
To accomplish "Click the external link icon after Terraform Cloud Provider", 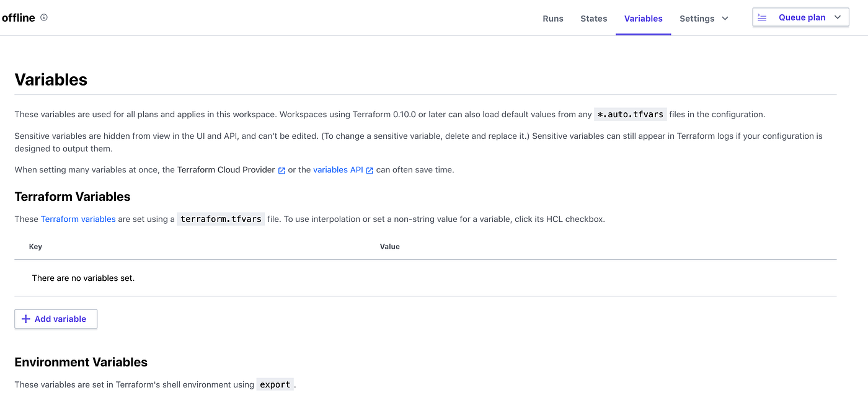I will click(x=282, y=170).
